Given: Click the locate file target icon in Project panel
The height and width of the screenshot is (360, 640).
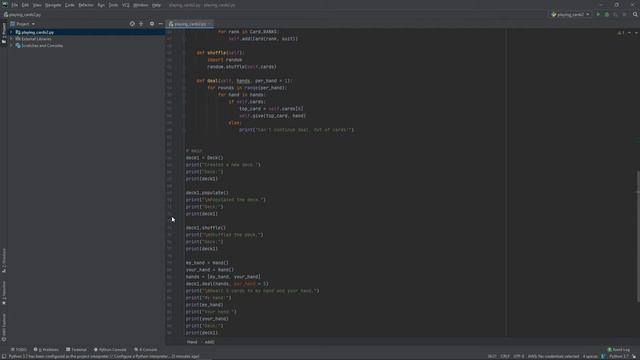Looking at the screenshot, I should point(132,24).
